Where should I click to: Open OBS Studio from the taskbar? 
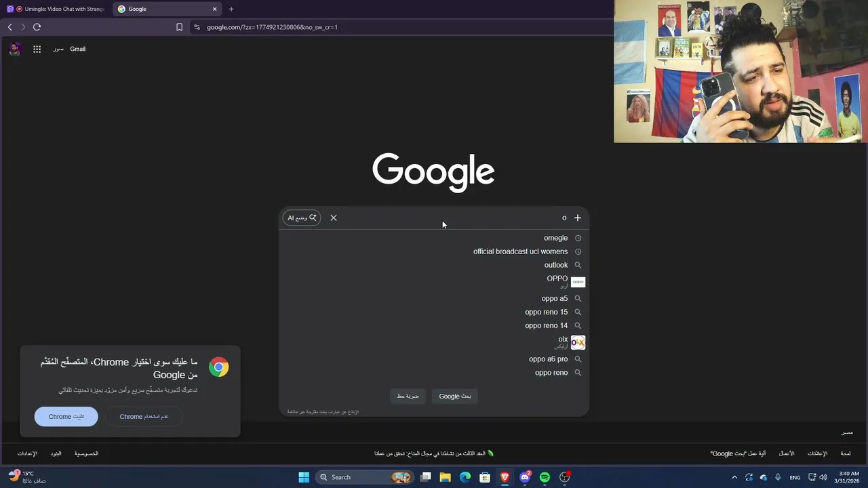pyautogui.click(x=565, y=477)
